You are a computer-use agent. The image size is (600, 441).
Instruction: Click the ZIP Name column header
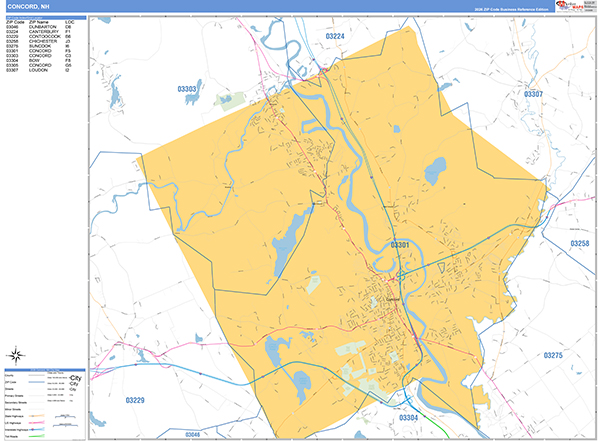click(x=39, y=22)
